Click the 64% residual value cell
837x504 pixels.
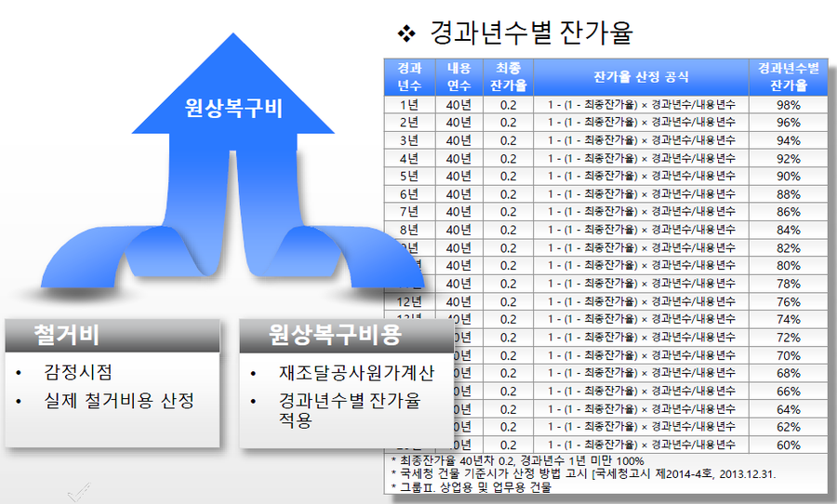pyautogui.click(x=789, y=409)
